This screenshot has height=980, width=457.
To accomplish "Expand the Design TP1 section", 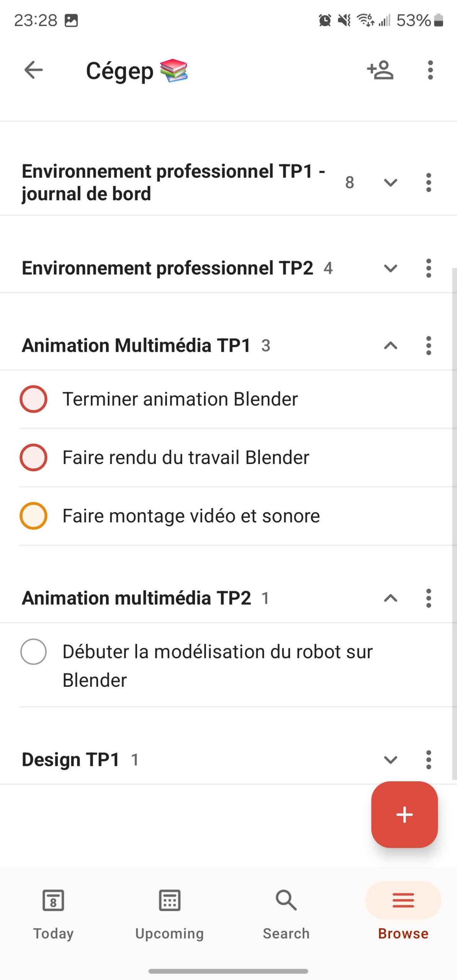I will (390, 759).
